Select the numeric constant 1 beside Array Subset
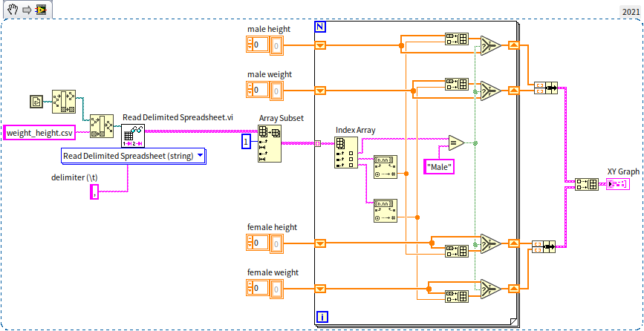The image size is (644, 331). click(x=246, y=142)
